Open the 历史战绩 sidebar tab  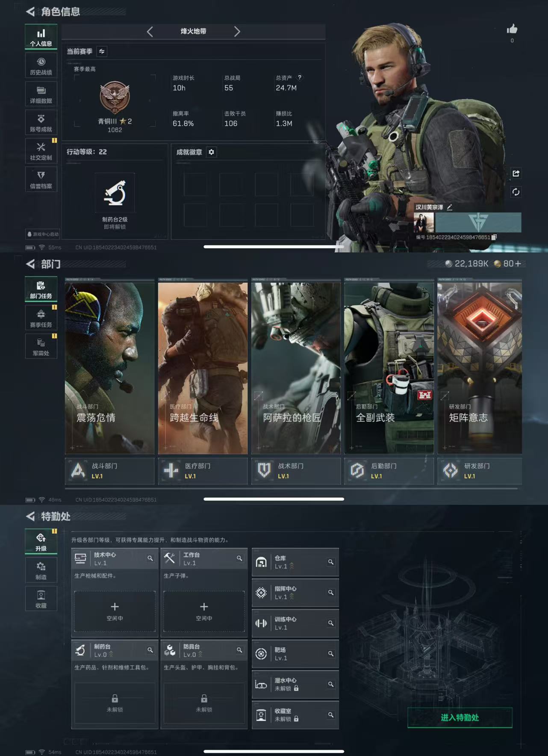(41, 66)
